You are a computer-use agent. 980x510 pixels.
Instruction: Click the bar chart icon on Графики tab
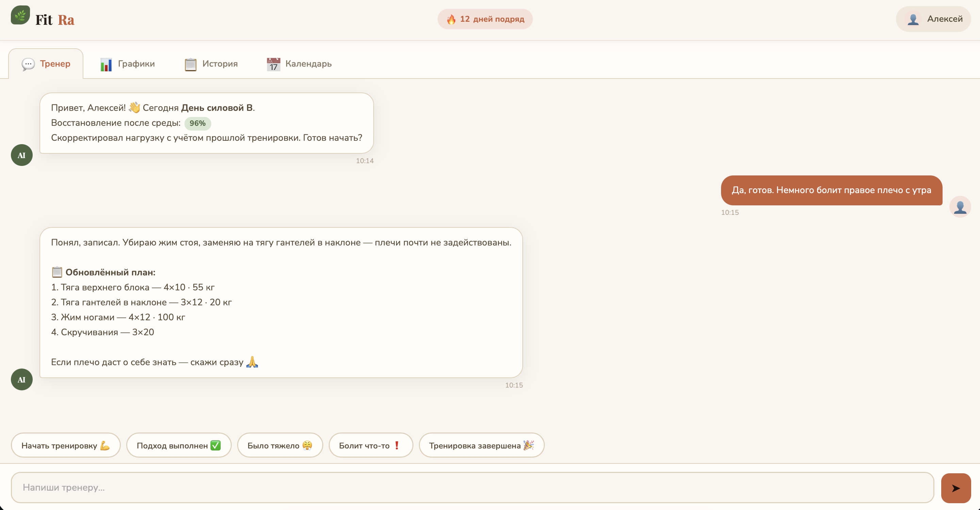[106, 64]
